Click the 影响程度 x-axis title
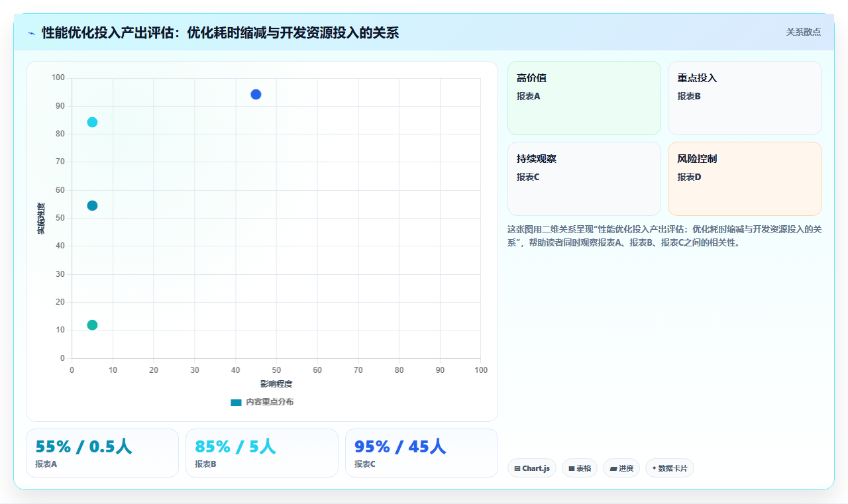The height and width of the screenshot is (504, 848). [x=276, y=383]
